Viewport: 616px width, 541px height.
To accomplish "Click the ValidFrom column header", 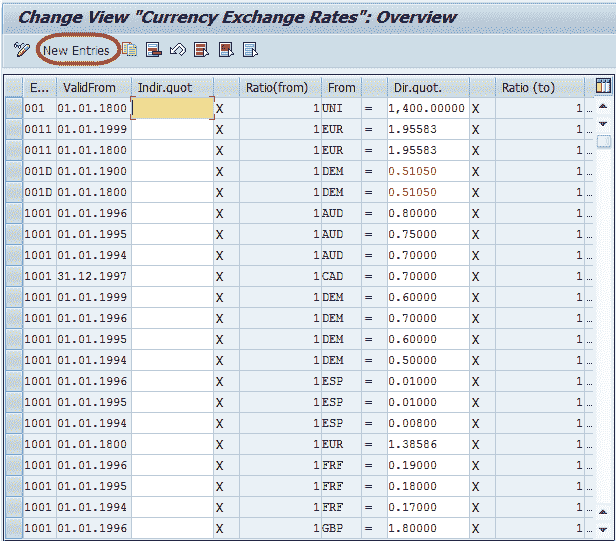I will point(94,87).
